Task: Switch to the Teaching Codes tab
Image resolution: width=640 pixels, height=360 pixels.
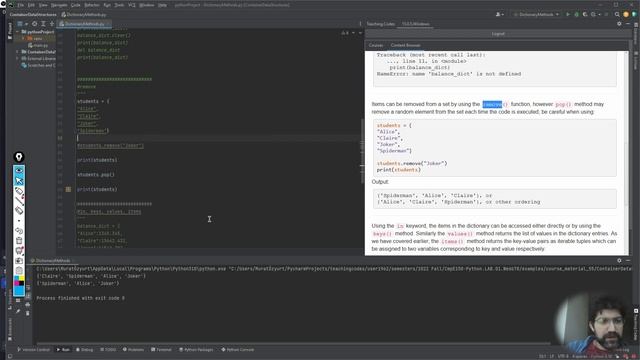Action: click(380, 24)
